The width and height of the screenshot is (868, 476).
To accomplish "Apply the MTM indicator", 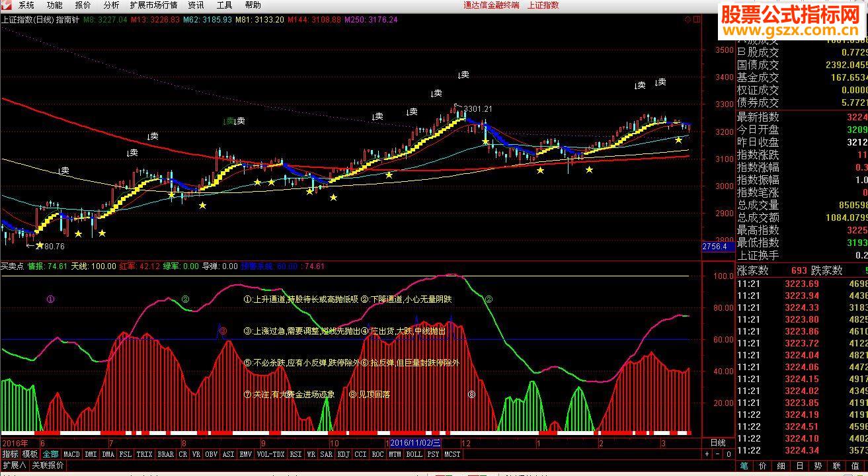I will point(395,455).
